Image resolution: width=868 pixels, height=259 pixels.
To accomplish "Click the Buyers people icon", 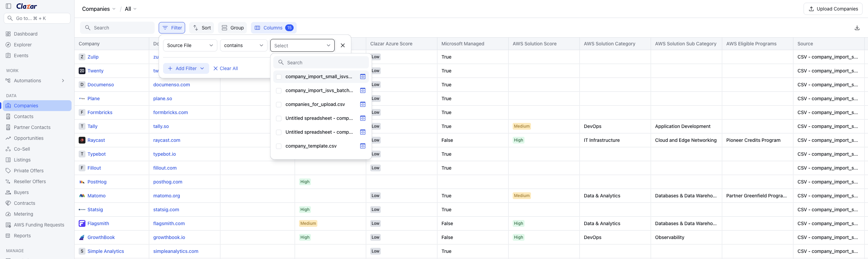I will pyautogui.click(x=8, y=192).
